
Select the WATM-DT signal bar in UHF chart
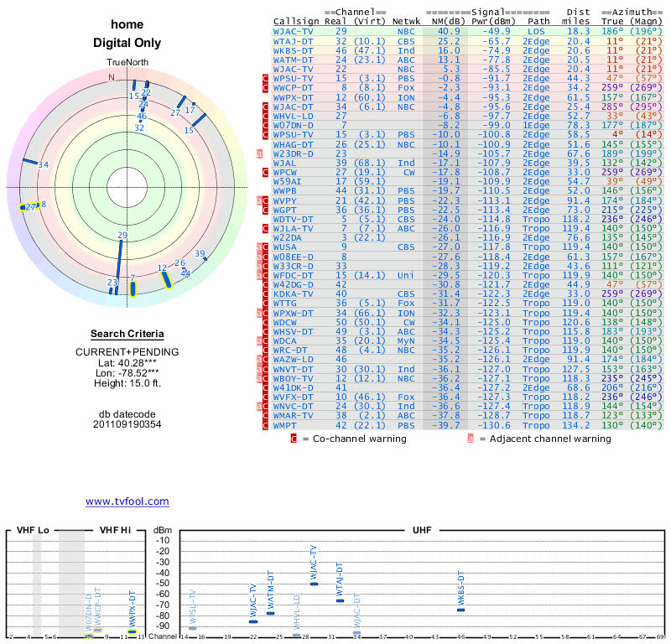(x=270, y=613)
